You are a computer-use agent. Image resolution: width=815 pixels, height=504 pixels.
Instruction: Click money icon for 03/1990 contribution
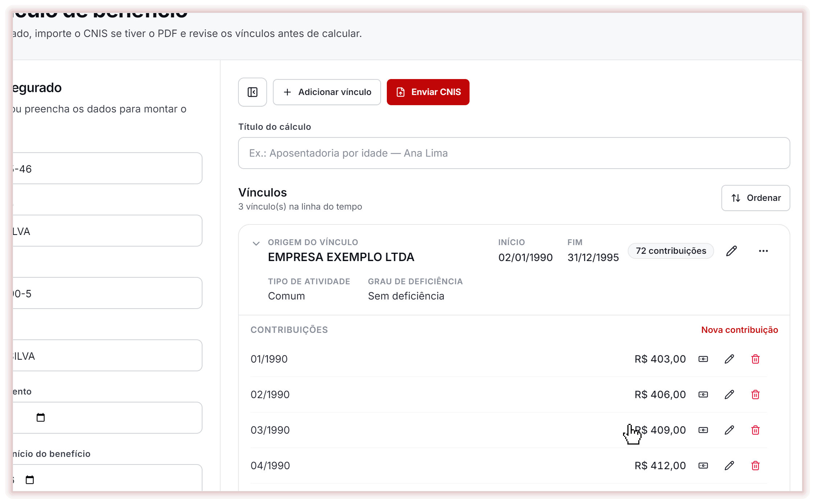[703, 430]
